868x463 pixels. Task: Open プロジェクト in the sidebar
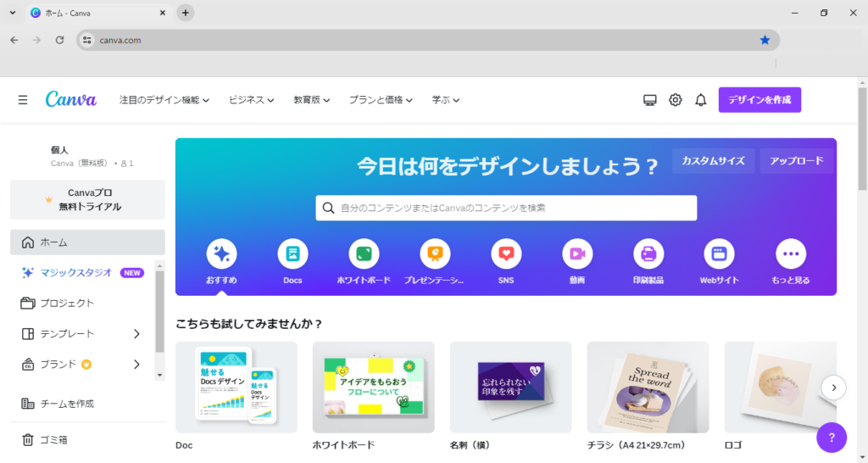(67, 303)
